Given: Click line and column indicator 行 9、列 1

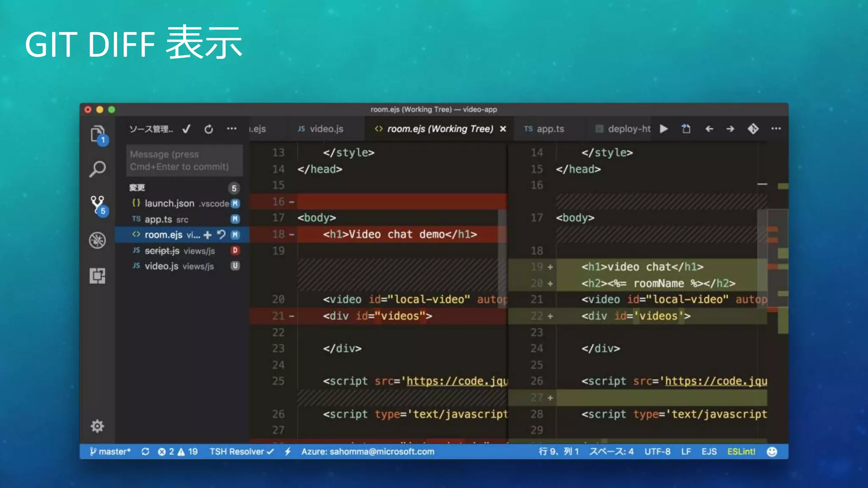Looking at the screenshot, I should (x=559, y=452).
